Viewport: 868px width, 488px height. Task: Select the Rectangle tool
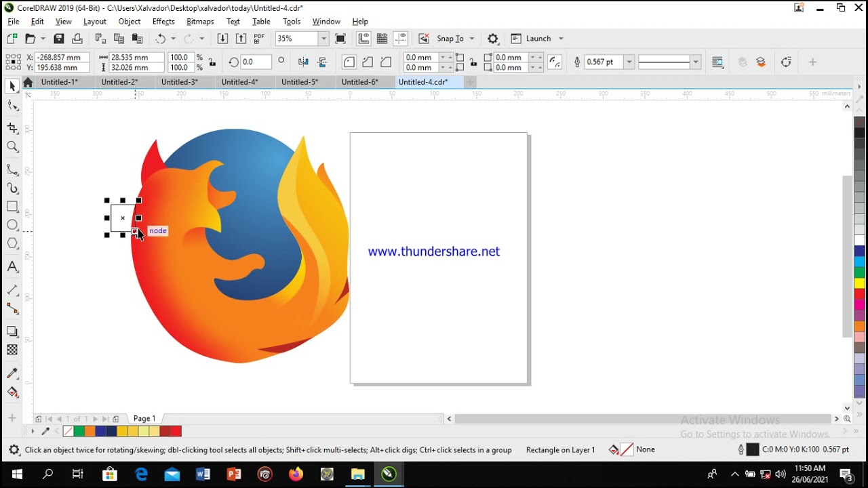tap(12, 206)
